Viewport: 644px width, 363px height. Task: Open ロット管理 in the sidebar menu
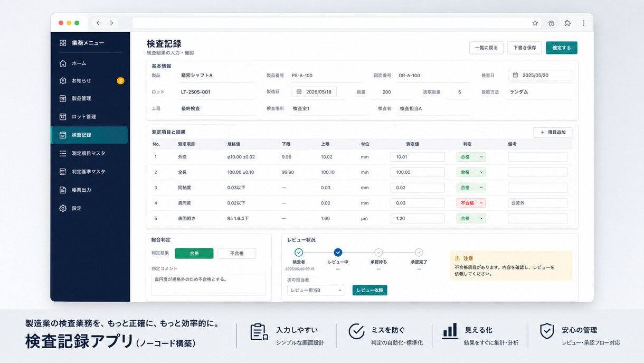[x=89, y=117]
